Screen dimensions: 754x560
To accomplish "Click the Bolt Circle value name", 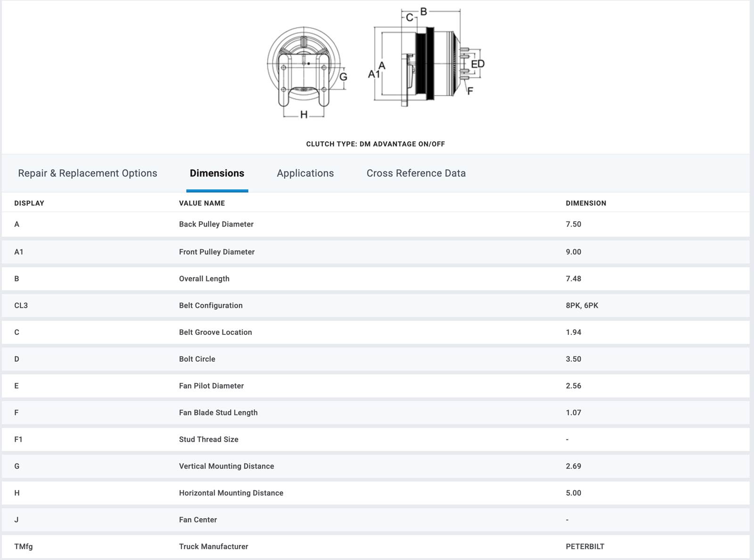I will [197, 359].
